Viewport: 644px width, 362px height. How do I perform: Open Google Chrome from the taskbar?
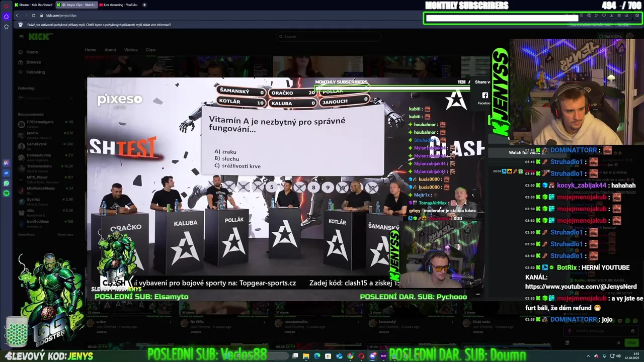click(350, 356)
